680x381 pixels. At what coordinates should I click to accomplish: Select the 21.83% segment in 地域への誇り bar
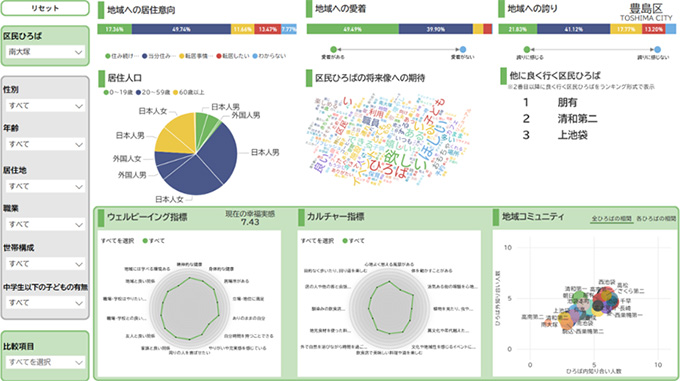coord(518,29)
